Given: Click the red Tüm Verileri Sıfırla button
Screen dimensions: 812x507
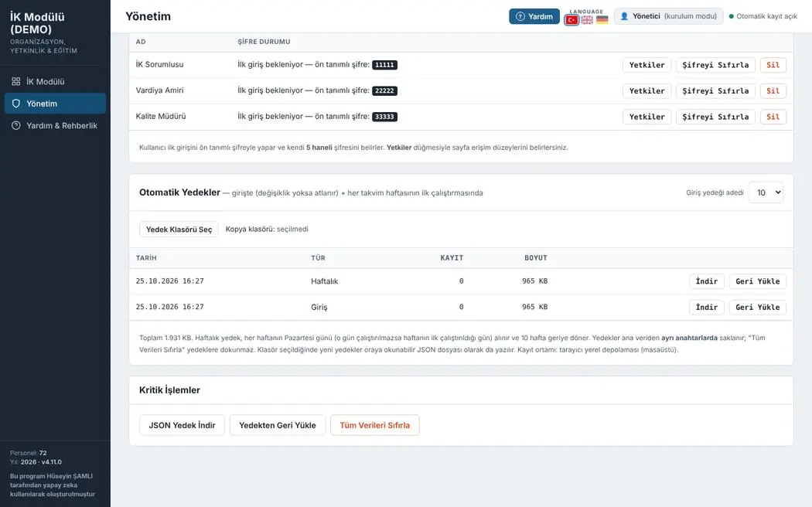Looking at the screenshot, I should tap(375, 425).
